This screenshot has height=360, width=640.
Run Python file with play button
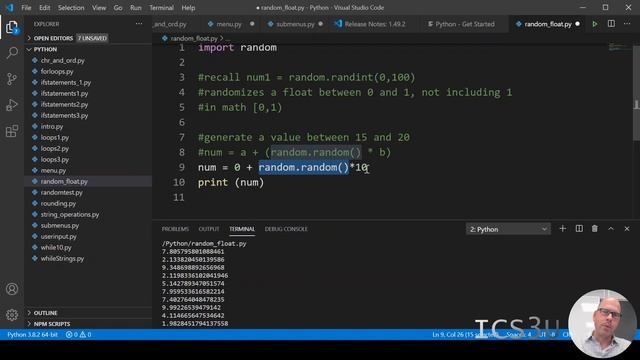[x=595, y=24]
